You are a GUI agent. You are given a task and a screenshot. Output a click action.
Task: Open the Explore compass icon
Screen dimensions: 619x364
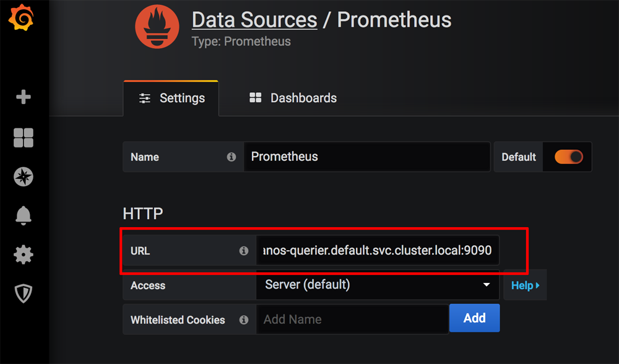24,177
